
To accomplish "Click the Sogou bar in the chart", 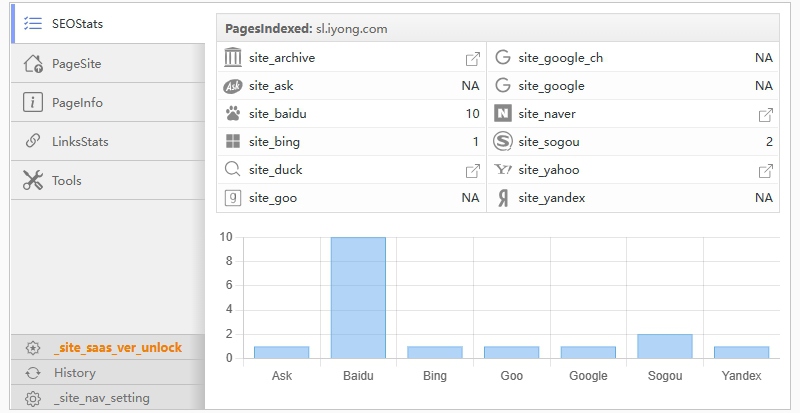I will pos(664,346).
